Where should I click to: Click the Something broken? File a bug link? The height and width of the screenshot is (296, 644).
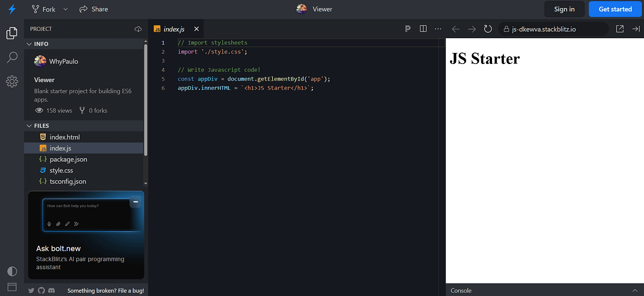coord(105,290)
